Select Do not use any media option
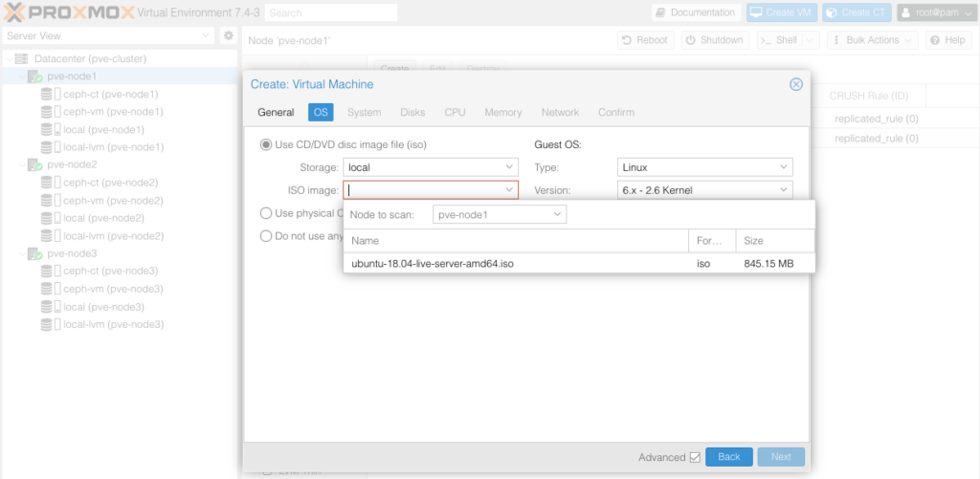 coord(266,236)
